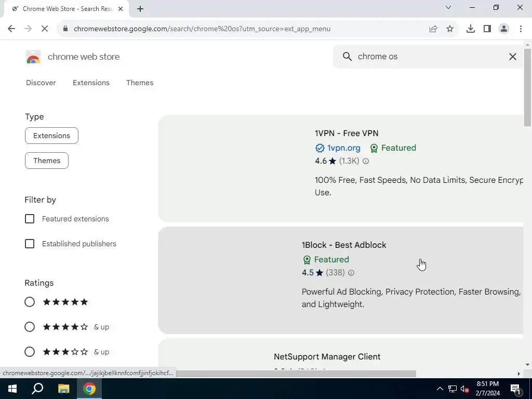The height and width of the screenshot is (399, 532).
Task: Filter type by Extensions button
Action: 51,136
